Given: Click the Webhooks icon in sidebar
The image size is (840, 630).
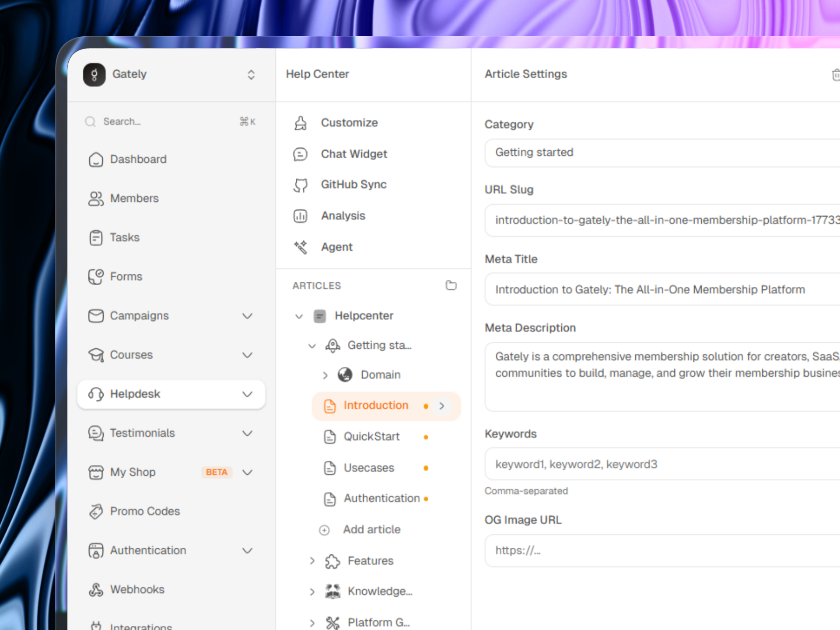Looking at the screenshot, I should pyautogui.click(x=96, y=590).
